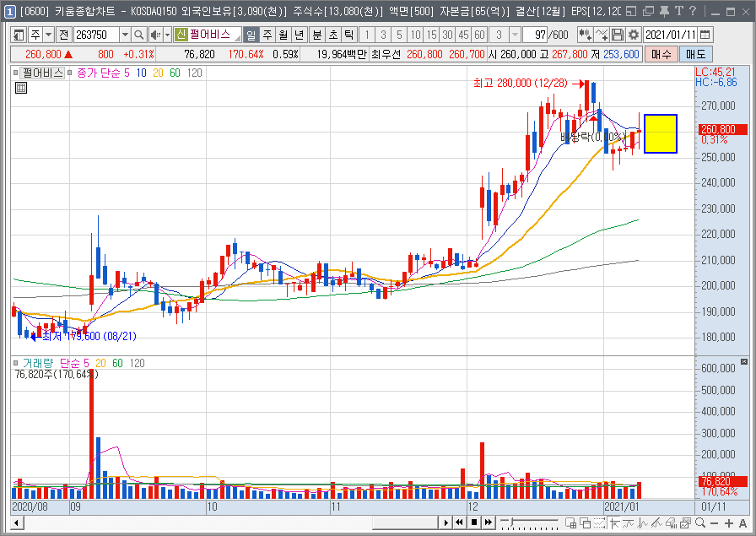Open the calendar date picker icon
Image resolution: width=756 pixels, height=536 pixels.
705,35
